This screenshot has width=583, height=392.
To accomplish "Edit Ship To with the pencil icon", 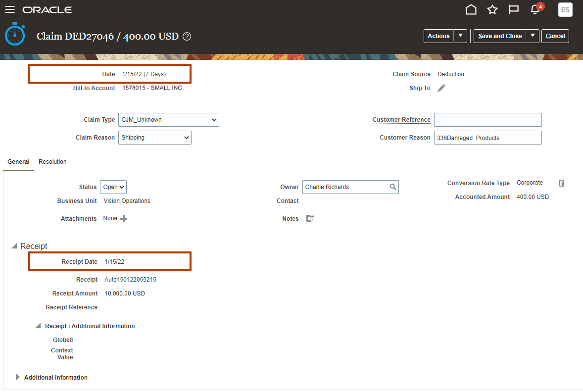I will pyautogui.click(x=441, y=88).
